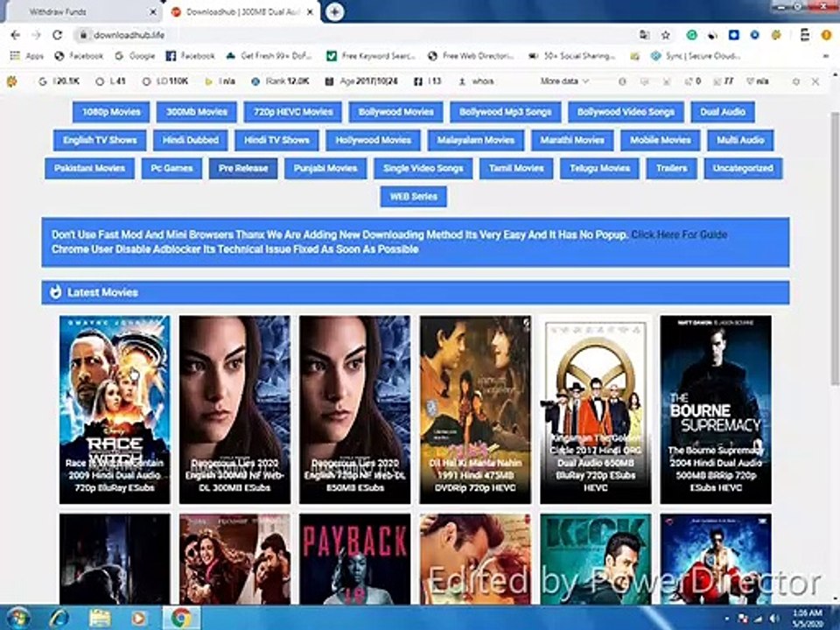Select the Dual Audio category
Image resolution: width=840 pixels, height=630 pixels.
point(723,112)
